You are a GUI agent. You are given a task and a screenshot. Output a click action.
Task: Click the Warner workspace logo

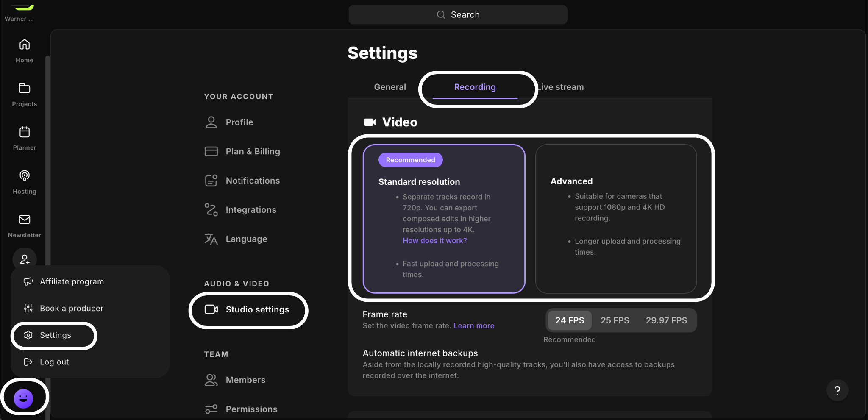24,7
